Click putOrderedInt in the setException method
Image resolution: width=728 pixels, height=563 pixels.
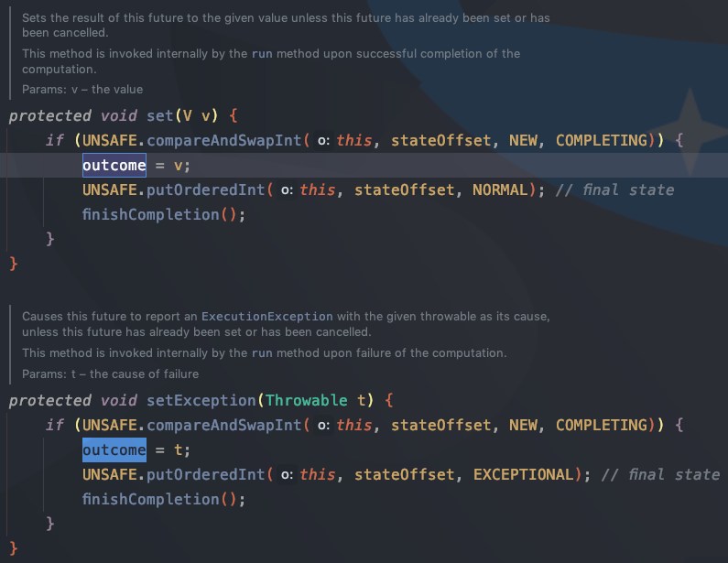[x=206, y=474]
